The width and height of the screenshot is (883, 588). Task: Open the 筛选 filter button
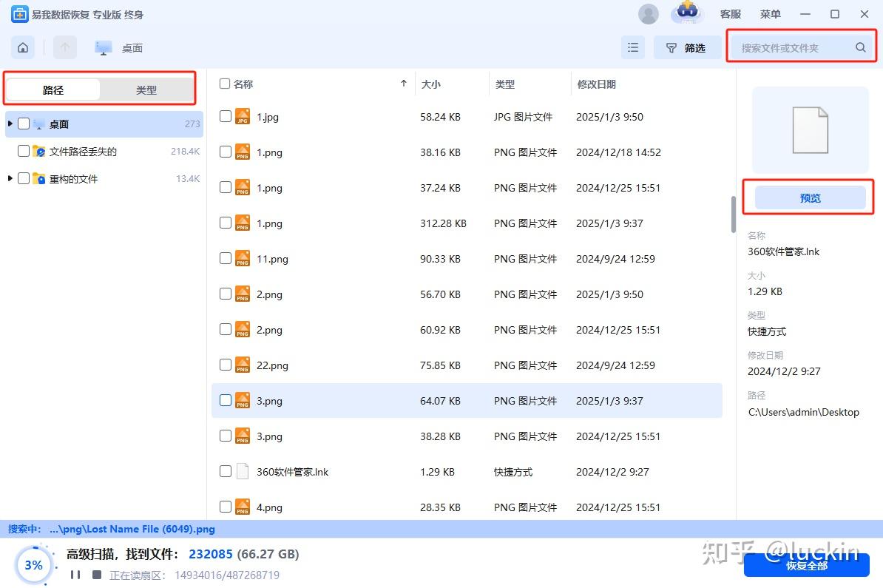pyautogui.click(x=687, y=48)
